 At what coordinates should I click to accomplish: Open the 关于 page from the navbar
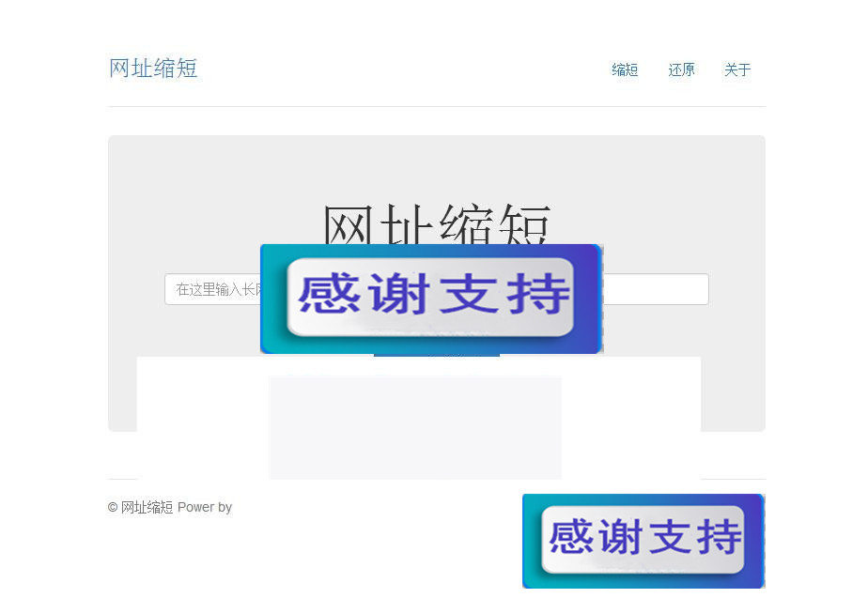pyautogui.click(x=737, y=69)
